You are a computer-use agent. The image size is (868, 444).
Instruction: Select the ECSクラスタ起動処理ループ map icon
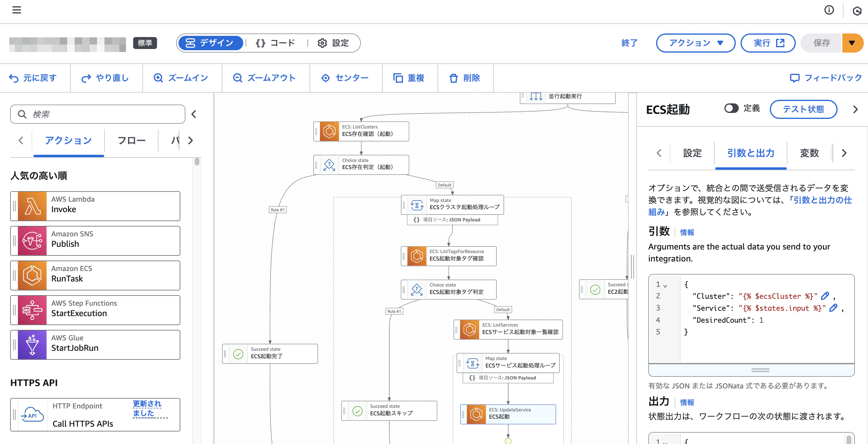click(417, 205)
